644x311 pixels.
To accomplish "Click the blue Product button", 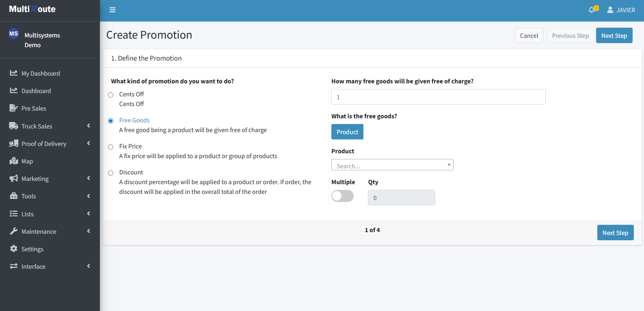I will (347, 132).
